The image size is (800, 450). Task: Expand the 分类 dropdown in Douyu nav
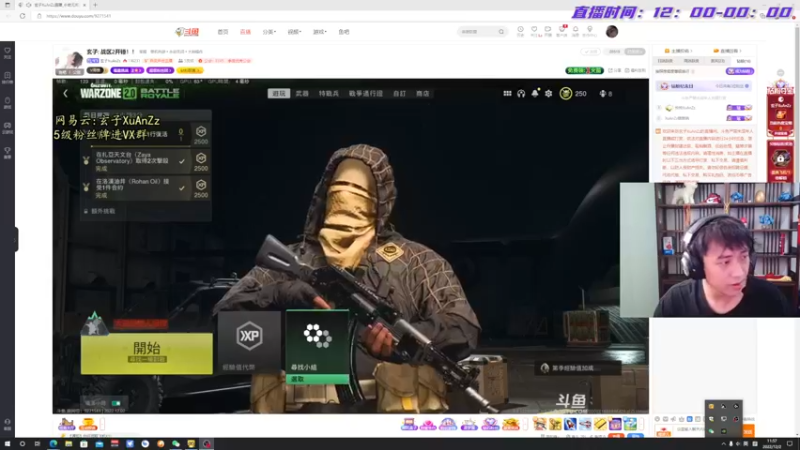point(269,32)
